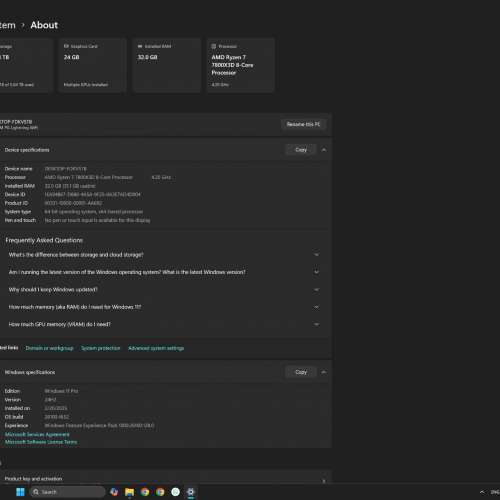Screen dimensions: 500x500
Task: Click the About breadcrumb heading
Action: (44, 25)
